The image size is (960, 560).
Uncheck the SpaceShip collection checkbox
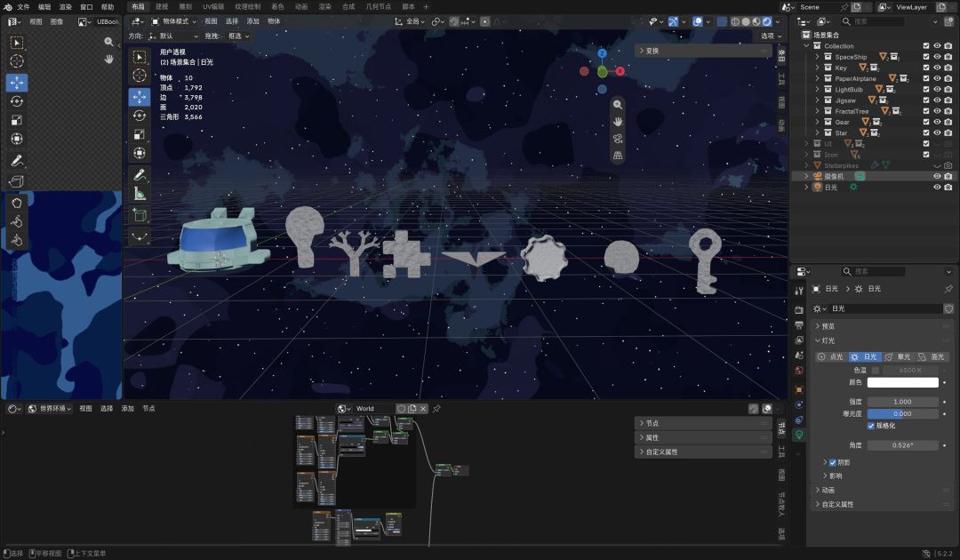point(925,57)
